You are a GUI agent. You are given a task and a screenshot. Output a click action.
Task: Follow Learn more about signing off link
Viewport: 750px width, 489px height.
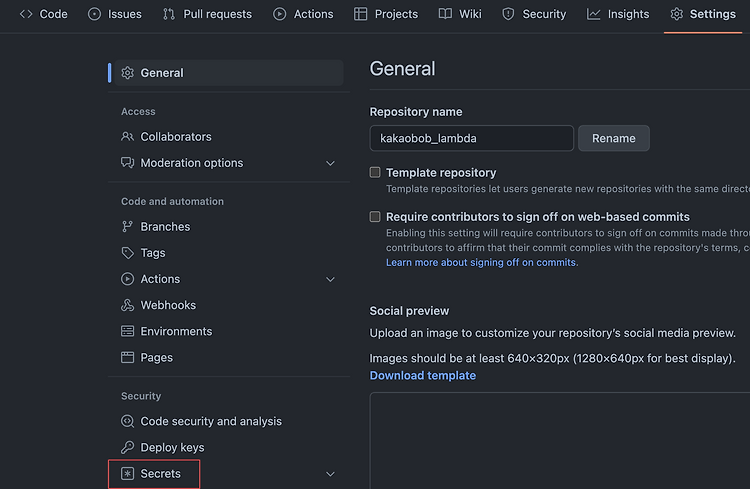tap(481, 262)
